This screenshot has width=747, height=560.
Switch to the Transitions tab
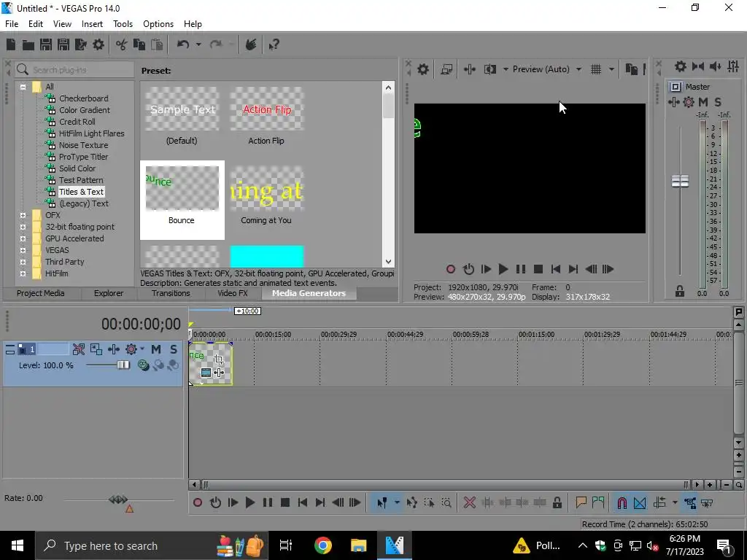point(171,293)
